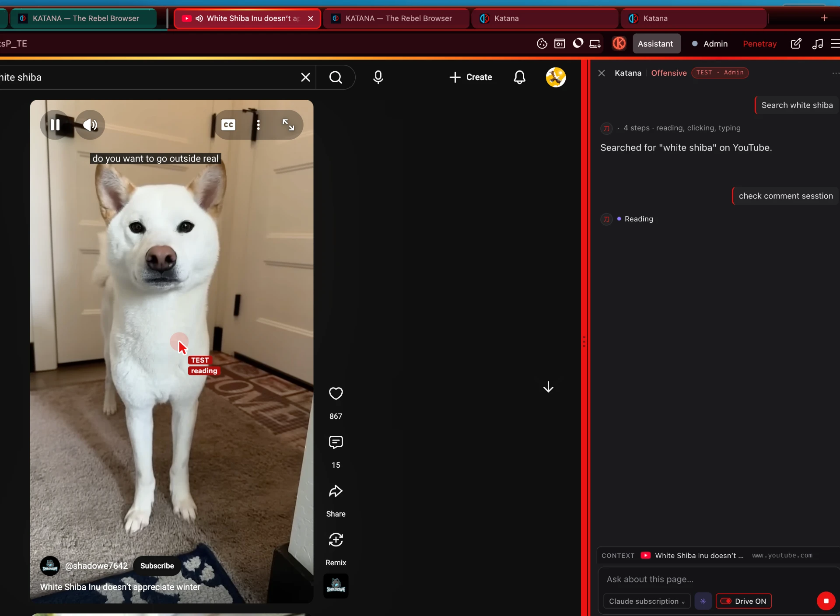Start voice search with microphone

(378, 77)
